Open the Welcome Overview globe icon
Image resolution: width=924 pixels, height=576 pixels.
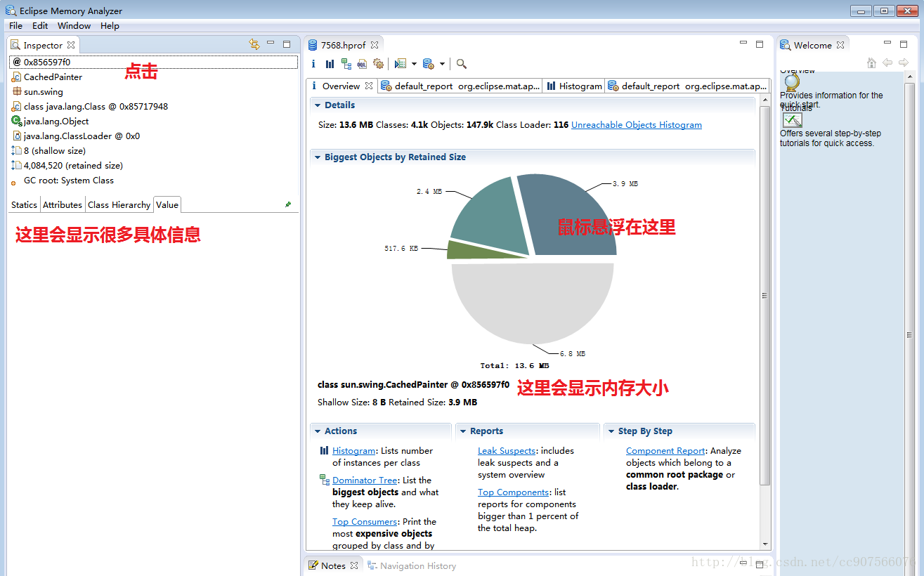(x=792, y=82)
